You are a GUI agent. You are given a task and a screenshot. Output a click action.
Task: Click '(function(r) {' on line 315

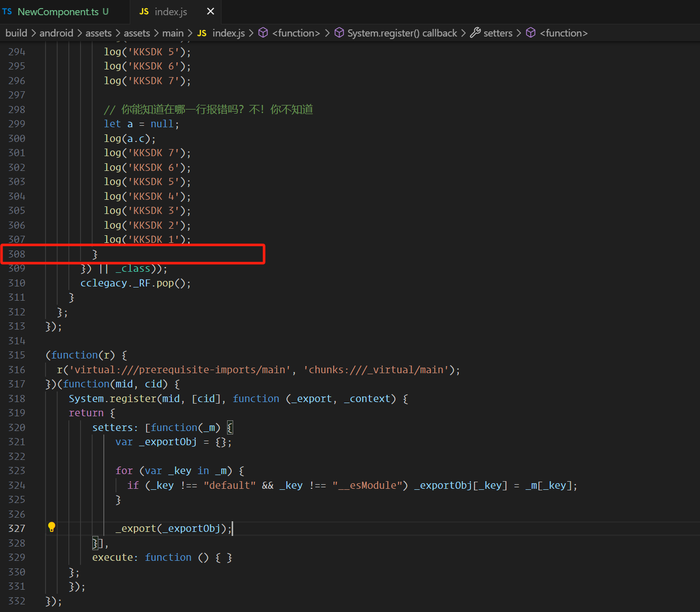click(86, 355)
